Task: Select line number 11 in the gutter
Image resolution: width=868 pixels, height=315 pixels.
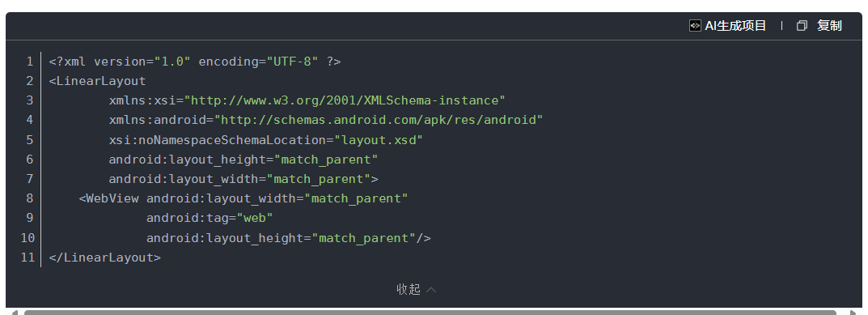Action: (28, 258)
